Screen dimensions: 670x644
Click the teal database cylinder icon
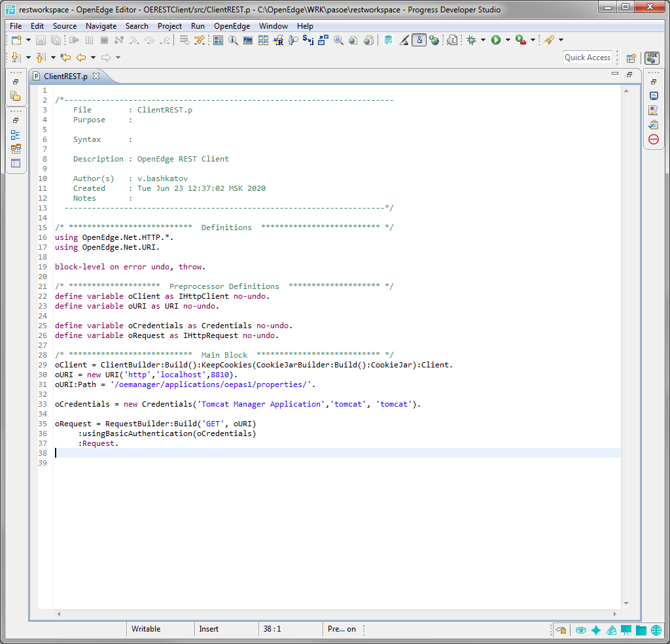(x=389, y=40)
